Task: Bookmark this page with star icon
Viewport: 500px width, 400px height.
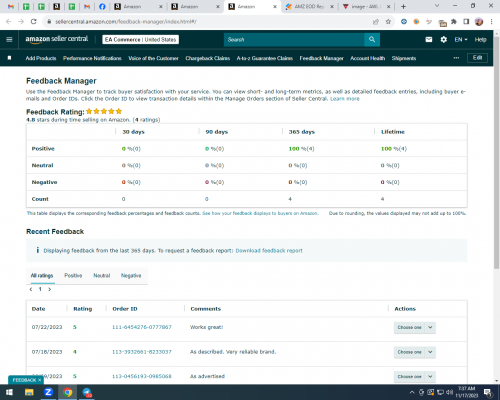Action: [x=388, y=22]
